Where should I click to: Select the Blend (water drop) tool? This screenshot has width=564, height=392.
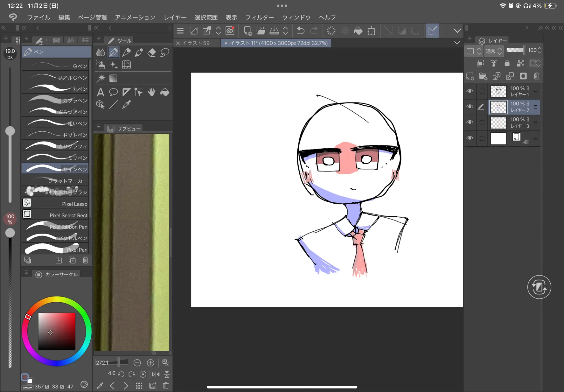point(101,52)
